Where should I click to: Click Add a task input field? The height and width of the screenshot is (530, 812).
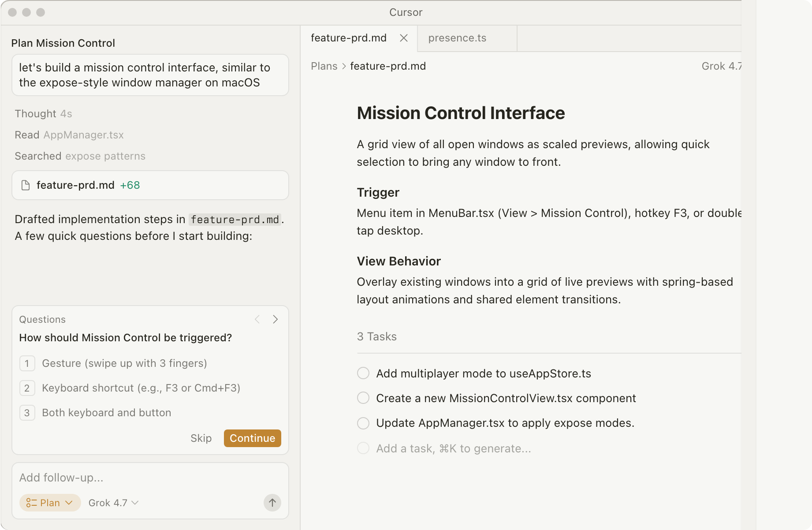tap(454, 448)
